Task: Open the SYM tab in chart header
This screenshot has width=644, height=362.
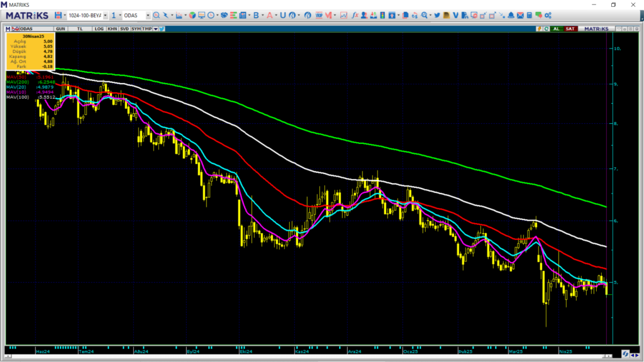Action: [136, 28]
